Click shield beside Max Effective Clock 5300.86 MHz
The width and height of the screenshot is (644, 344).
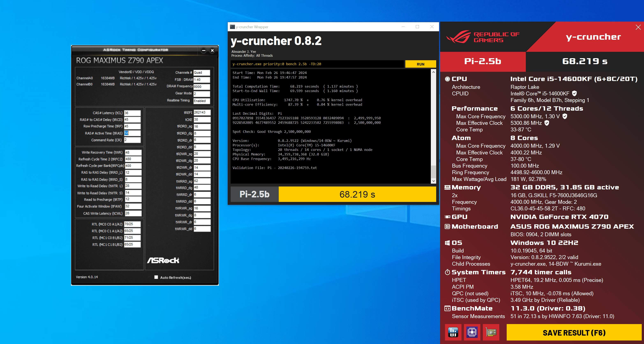click(547, 123)
